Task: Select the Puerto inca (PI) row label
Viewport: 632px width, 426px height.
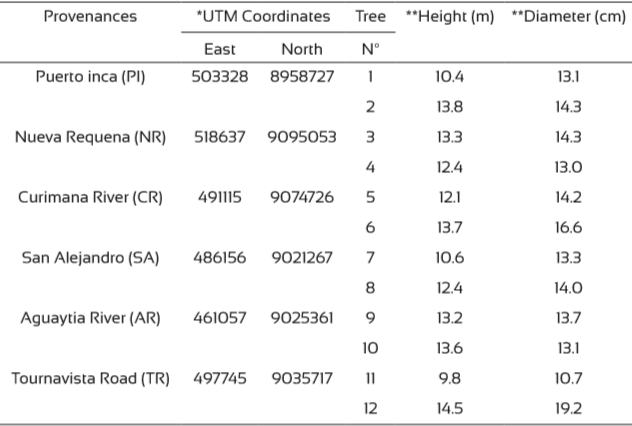Action: point(90,77)
